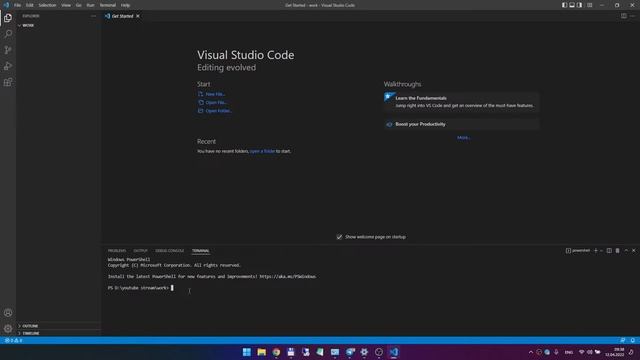The height and width of the screenshot is (360, 640).
Task: Open editor More Actions ellipsis
Action: 633,16
